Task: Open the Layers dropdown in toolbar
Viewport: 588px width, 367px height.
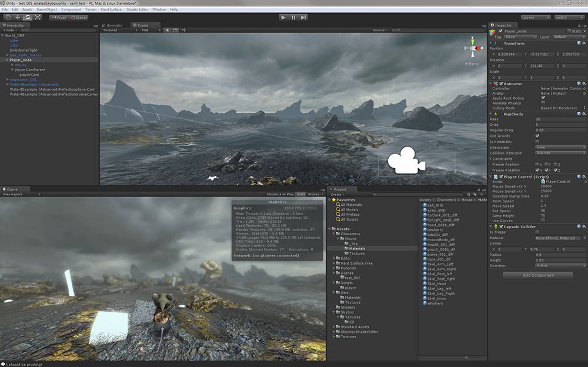Action: [535, 18]
